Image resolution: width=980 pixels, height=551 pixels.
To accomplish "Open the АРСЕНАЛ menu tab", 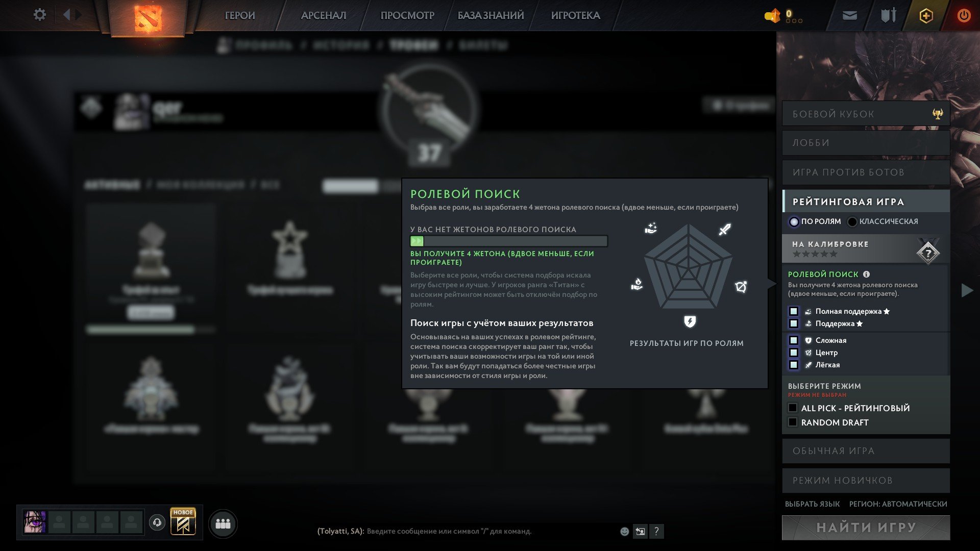I will point(324,15).
